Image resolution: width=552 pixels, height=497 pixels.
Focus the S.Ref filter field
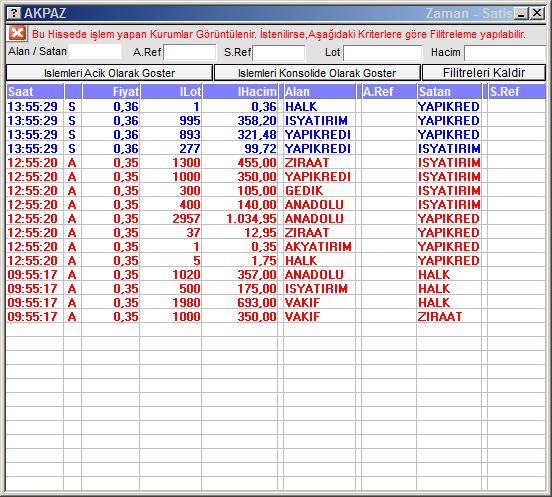(x=279, y=53)
